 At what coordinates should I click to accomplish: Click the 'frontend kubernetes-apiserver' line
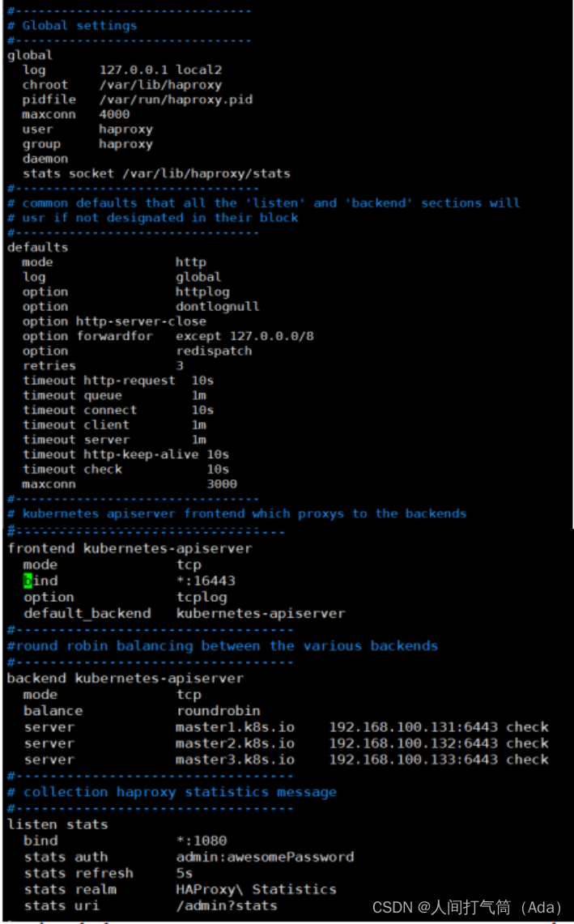click(x=130, y=548)
